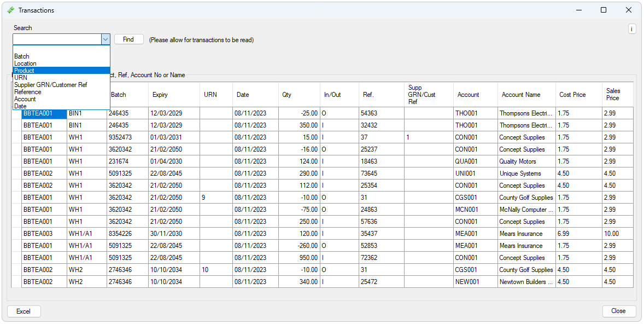
Task: Expand the Search combo box arrow
Action: coord(105,39)
